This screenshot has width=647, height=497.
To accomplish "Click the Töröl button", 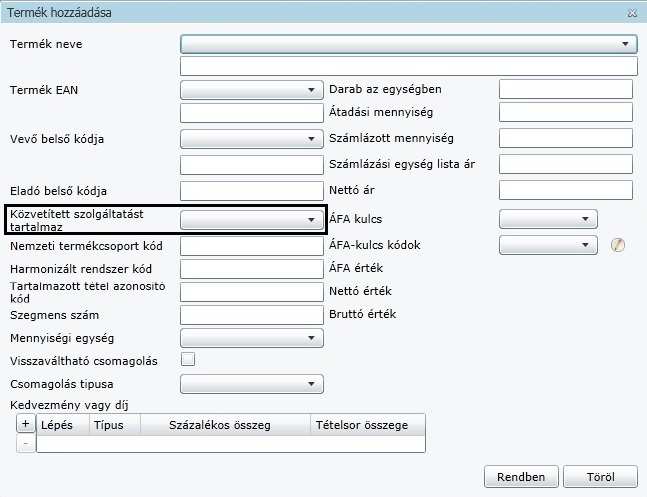I will point(600,477).
